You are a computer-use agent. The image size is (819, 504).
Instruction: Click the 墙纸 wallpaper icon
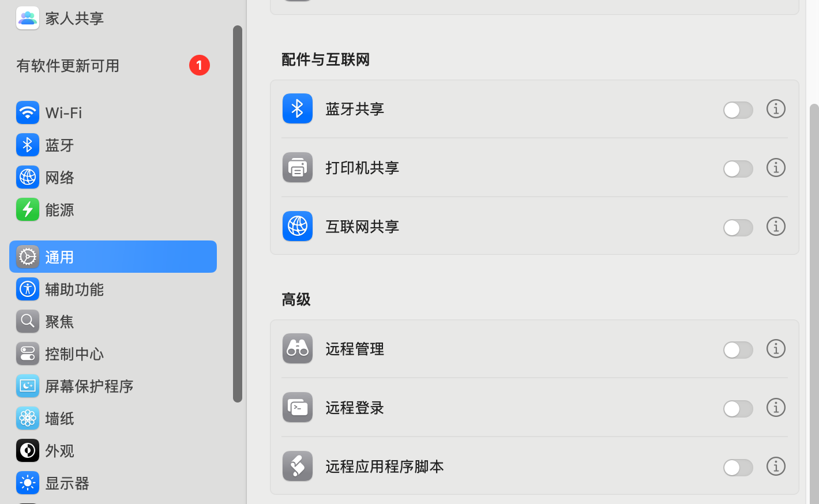click(28, 418)
